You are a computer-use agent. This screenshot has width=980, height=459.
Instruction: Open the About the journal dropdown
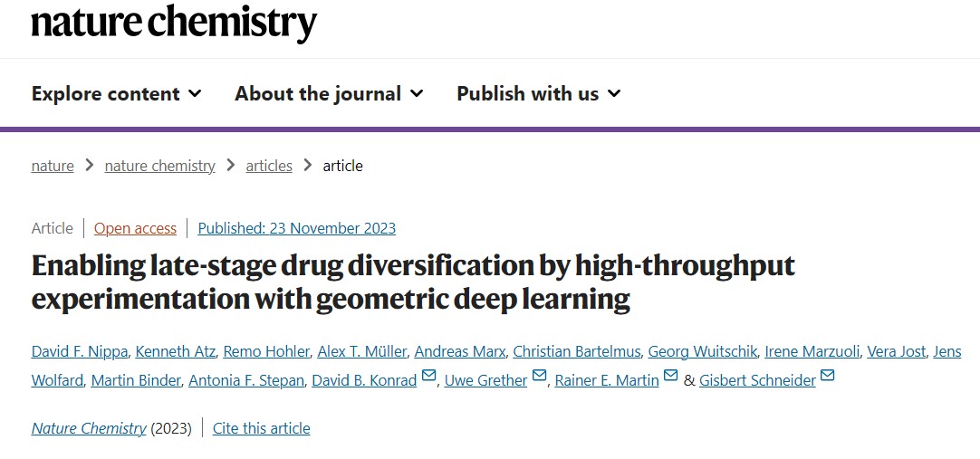tap(330, 93)
